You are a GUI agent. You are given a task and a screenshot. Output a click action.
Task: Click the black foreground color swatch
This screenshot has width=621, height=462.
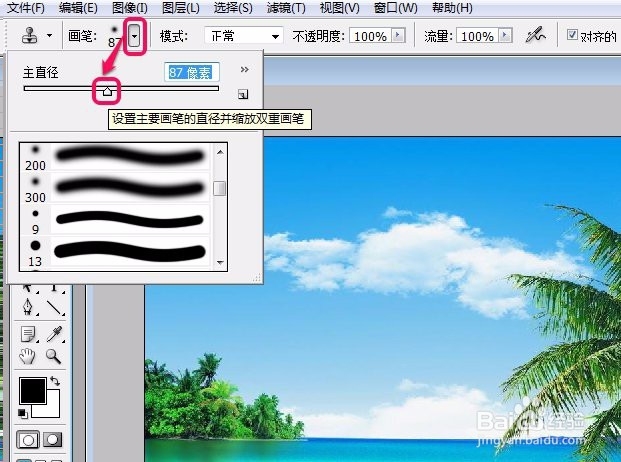tap(33, 390)
